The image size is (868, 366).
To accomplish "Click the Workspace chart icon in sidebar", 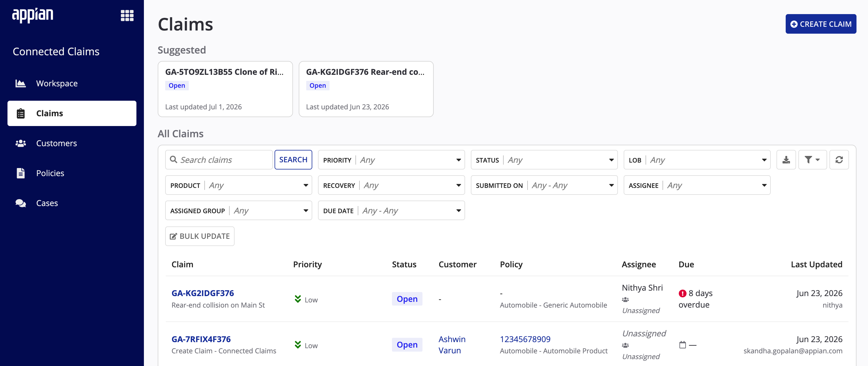I will pyautogui.click(x=20, y=83).
